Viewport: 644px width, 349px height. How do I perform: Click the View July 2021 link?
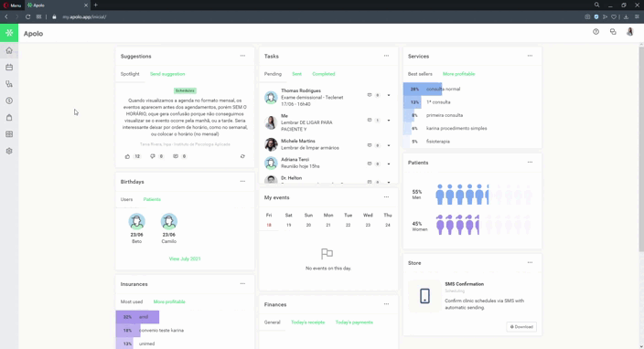point(185,259)
